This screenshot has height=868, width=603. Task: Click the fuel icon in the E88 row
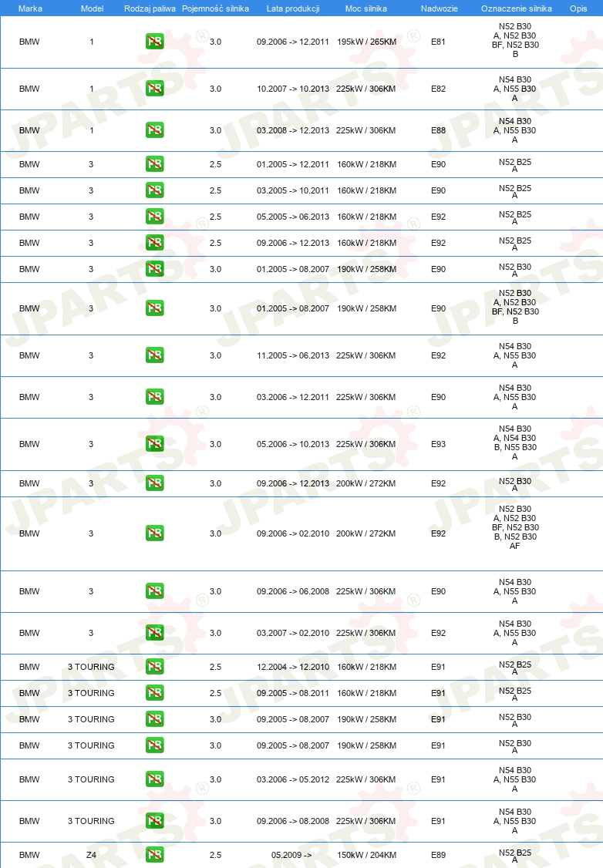click(154, 130)
